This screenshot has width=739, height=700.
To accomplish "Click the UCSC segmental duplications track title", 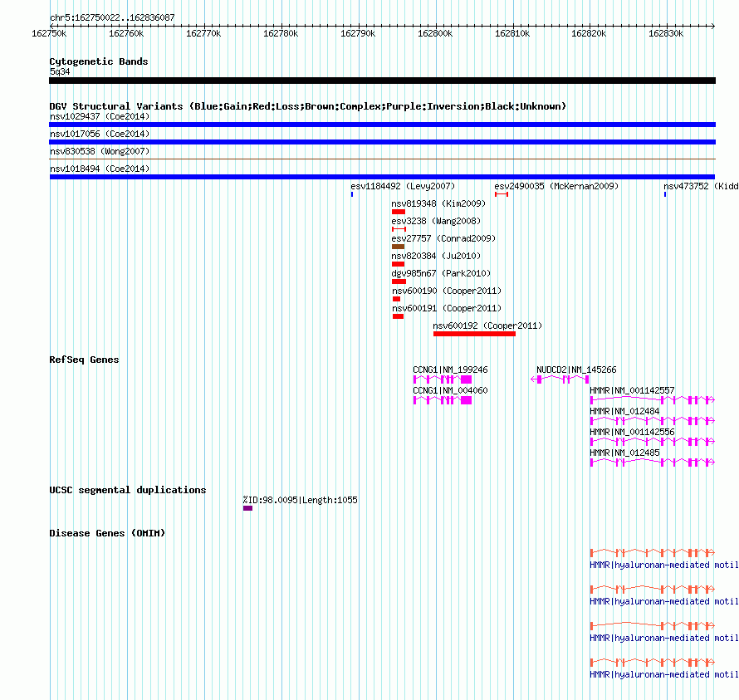I will 128,490.
